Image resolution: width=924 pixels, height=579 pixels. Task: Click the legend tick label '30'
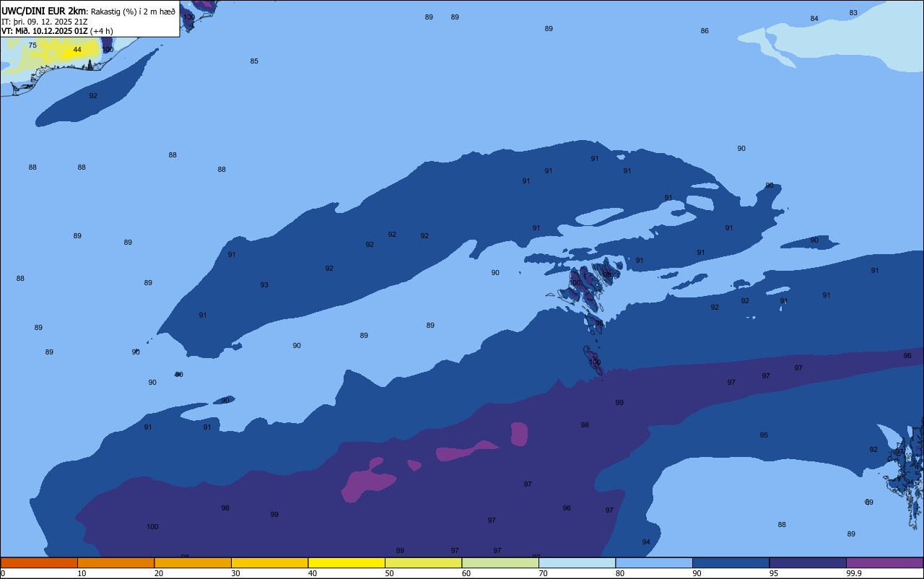(x=236, y=573)
